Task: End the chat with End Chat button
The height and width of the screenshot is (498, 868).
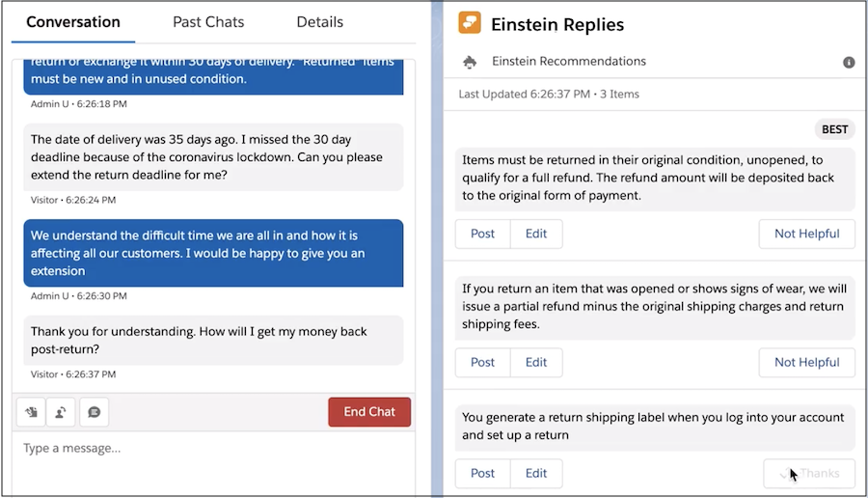Action: 369,411
